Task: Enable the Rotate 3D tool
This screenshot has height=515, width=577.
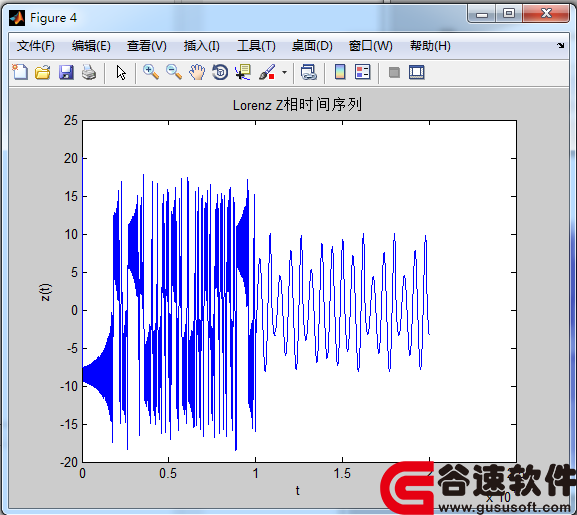Action: tap(220, 72)
